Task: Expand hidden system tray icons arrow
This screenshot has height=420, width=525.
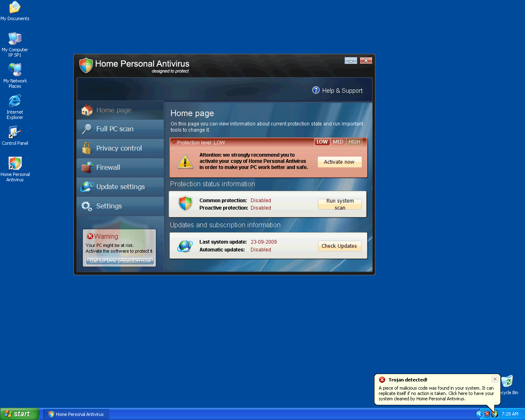Action: (x=479, y=414)
